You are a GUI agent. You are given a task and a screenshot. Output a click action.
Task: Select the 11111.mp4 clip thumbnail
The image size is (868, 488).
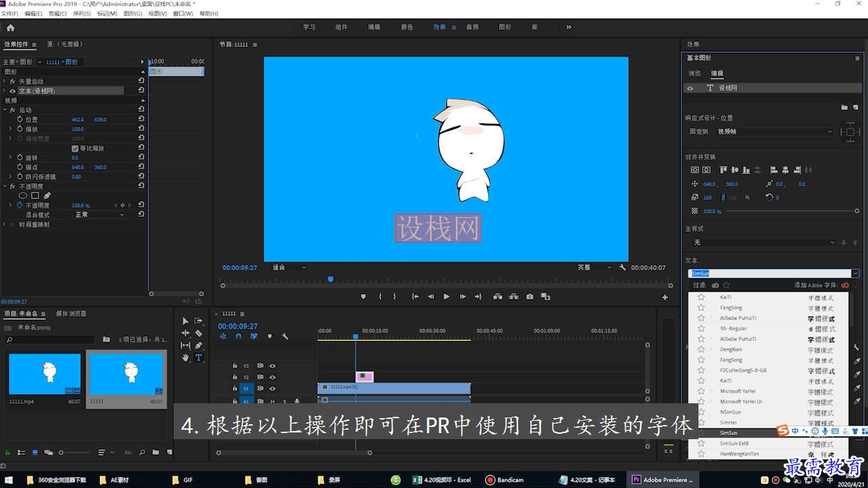click(x=45, y=373)
